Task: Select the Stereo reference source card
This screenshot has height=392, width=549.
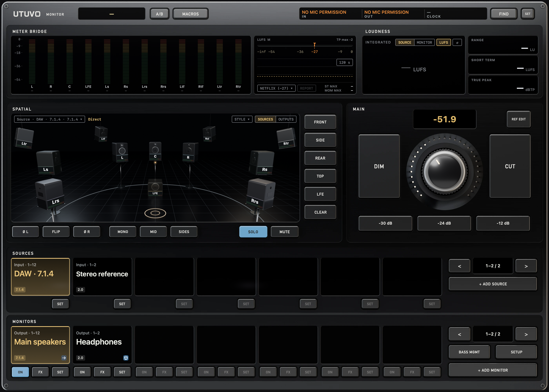Action: click(x=102, y=277)
